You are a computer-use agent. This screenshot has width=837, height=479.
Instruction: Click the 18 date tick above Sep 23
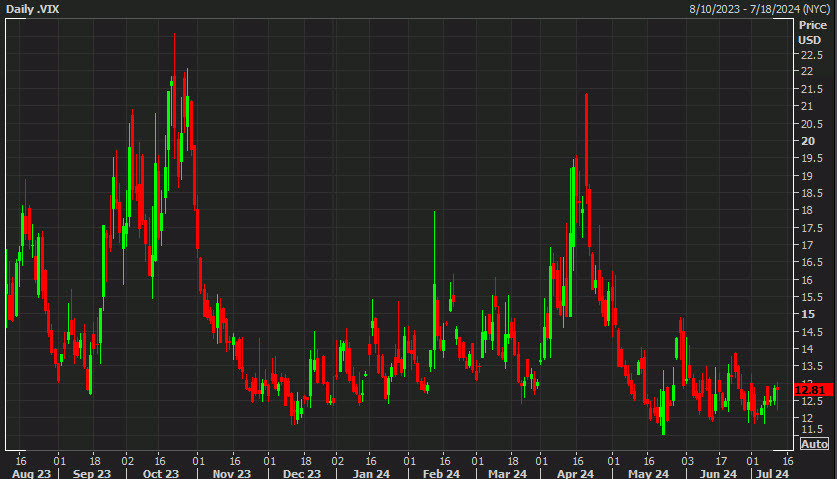point(94,461)
